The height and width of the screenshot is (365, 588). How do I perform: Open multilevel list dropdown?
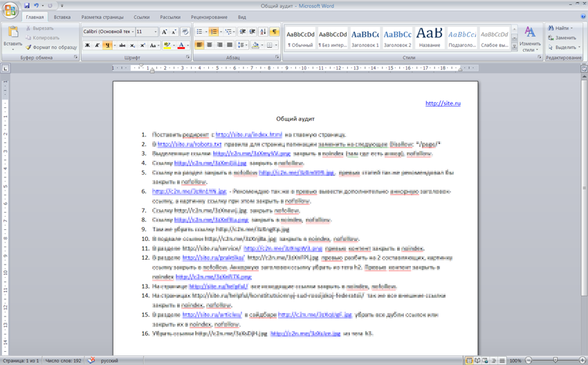(230, 32)
